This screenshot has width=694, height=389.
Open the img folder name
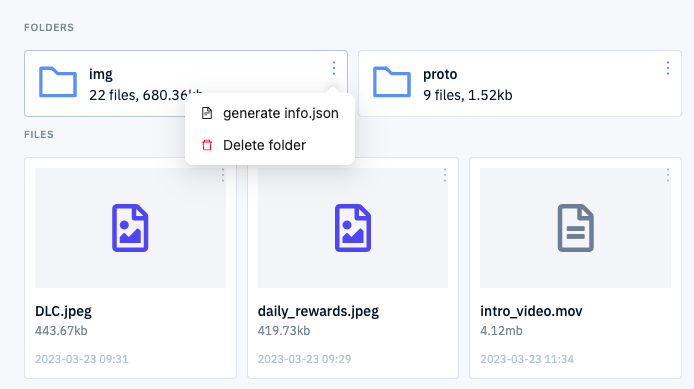click(101, 74)
